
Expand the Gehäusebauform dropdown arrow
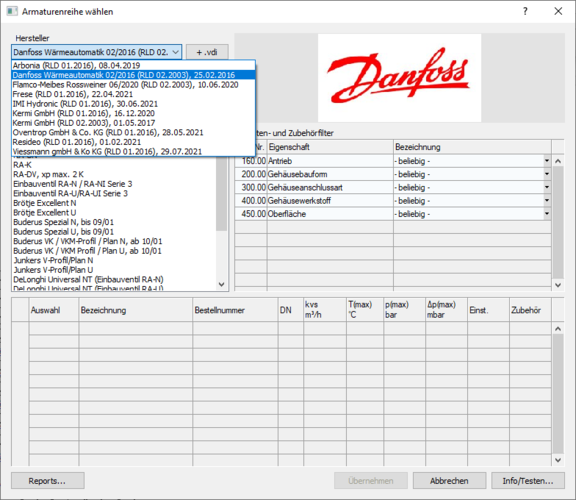coord(547,174)
